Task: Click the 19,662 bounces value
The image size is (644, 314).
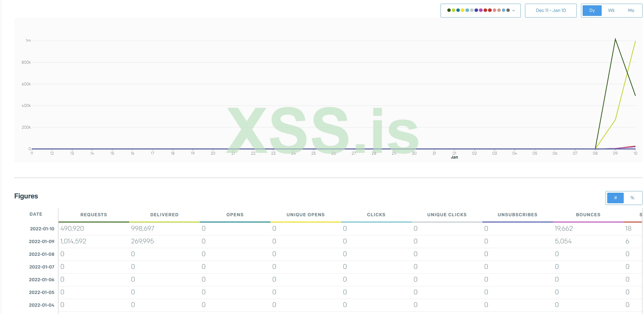Action: coord(563,229)
